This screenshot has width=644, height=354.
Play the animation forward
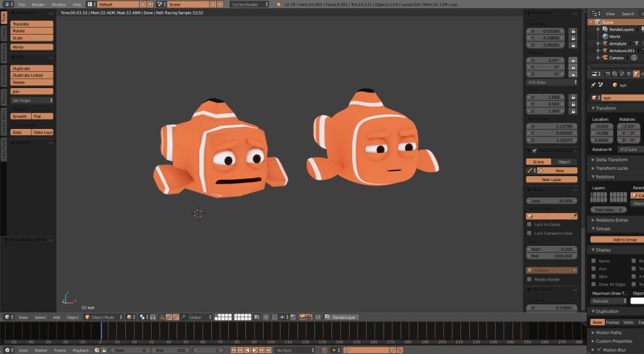(x=255, y=350)
